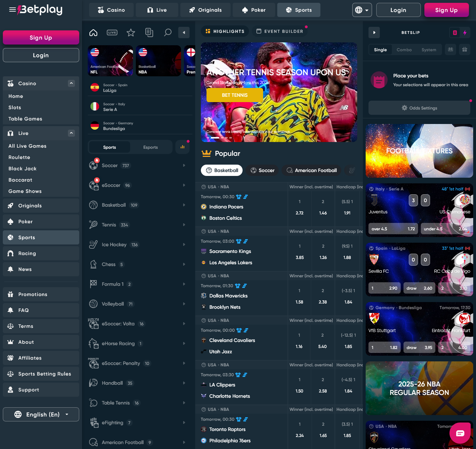The width and height of the screenshot is (476, 449).
Task: Collapse the Live section in sidebar
Action: (71, 133)
